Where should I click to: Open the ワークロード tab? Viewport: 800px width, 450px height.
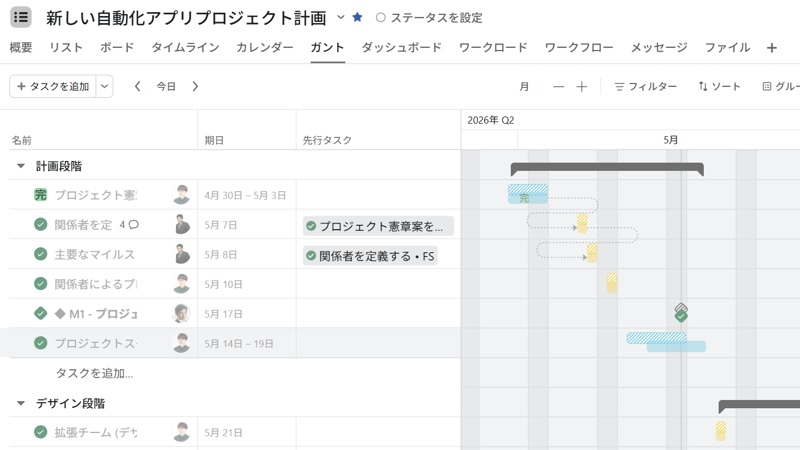point(493,47)
